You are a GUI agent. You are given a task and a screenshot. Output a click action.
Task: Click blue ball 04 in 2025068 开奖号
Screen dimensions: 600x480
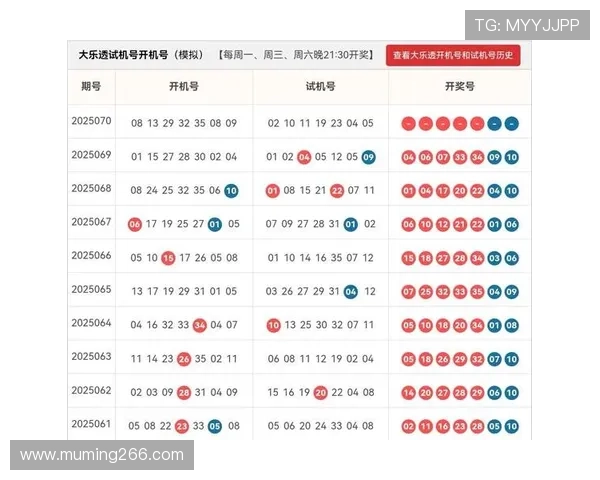pos(494,191)
